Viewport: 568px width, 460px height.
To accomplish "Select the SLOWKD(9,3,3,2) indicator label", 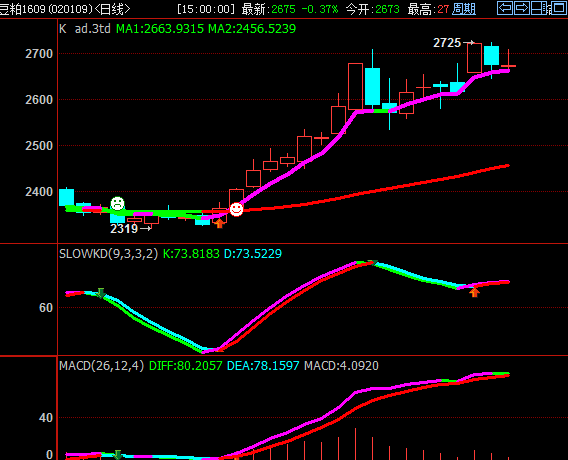I will coord(108,254).
